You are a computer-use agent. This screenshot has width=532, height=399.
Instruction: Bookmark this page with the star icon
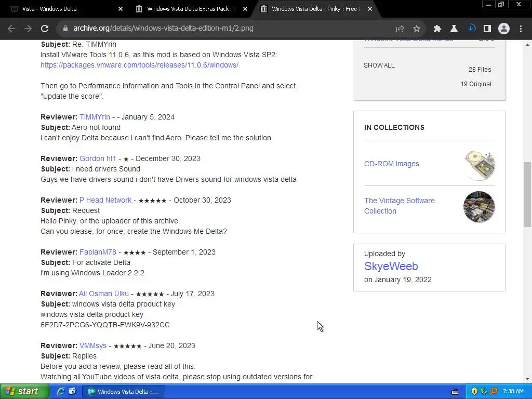(417, 29)
